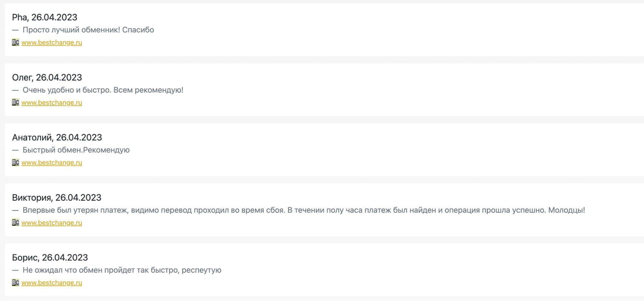644x301 pixels.
Task: Select the heading 'Олег, 26.04.2023'
Action: point(47,77)
